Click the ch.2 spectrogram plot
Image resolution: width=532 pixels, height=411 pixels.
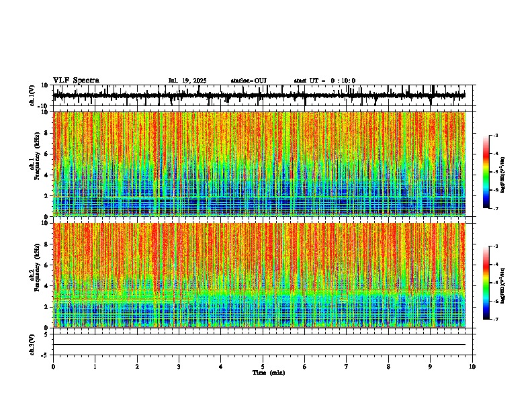pos(259,275)
